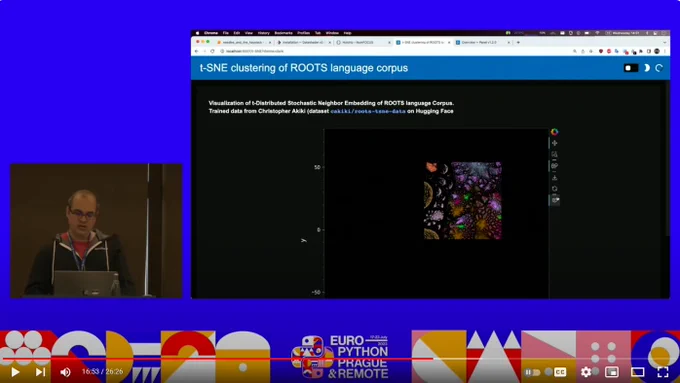Select the Box Zoom tool in plot toolbar
This screenshot has height=383, width=680.
point(554,154)
